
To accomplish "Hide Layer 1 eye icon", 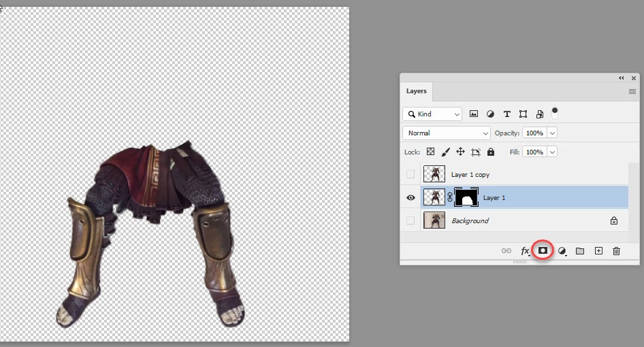I will 410,197.
